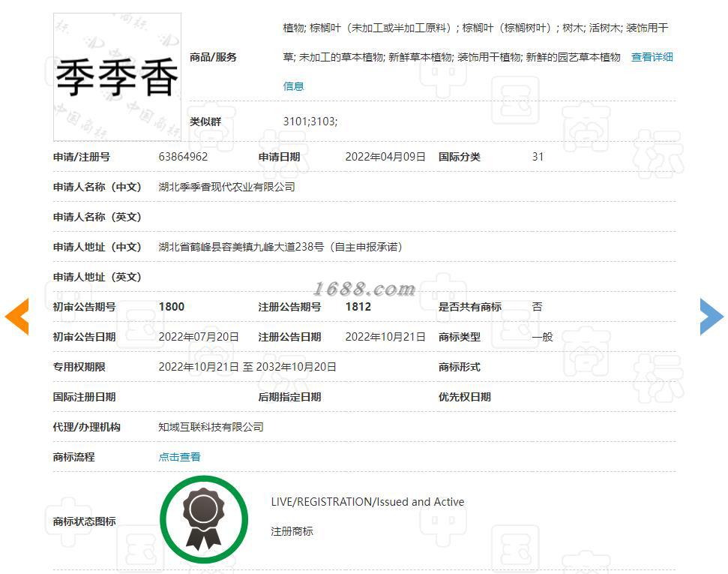Viewport: 728px width, 574px height.
Task: Click preliminary announcement issue number 1800
Action: [172, 307]
